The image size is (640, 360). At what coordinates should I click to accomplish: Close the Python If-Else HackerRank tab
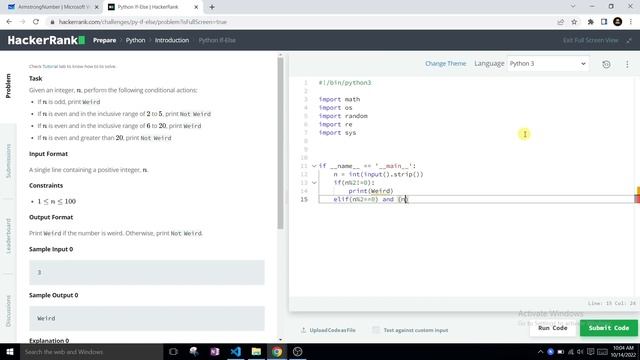coord(196,7)
